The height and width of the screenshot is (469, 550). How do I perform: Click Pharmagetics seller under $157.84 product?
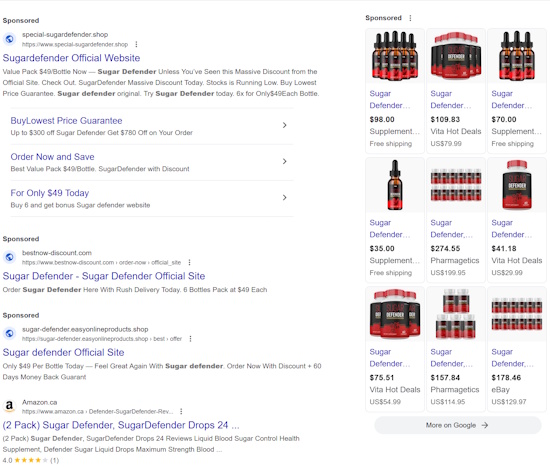pyautogui.click(x=455, y=390)
